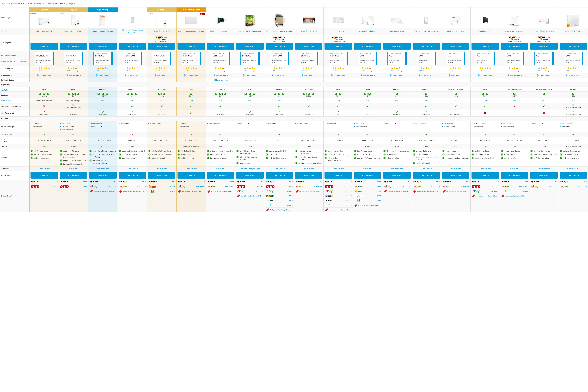The height and width of the screenshot is (392, 588).
Task: Click Lieferbar in wenigen Tagen under Steinfeld
Action: coord(250,169)
